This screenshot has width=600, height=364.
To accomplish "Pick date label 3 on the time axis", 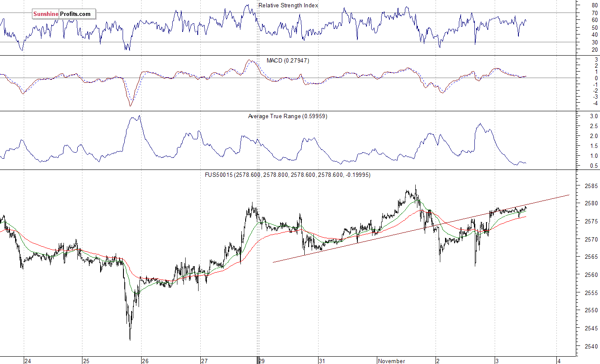I will [x=497, y=361].
